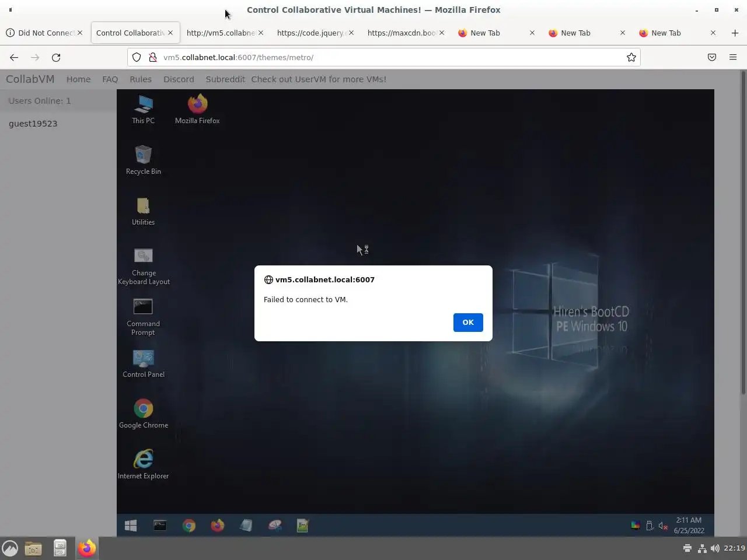Screen dimensions: 747x560
Task: Close the Did Not Connect tab
Action: pos(80,33)
